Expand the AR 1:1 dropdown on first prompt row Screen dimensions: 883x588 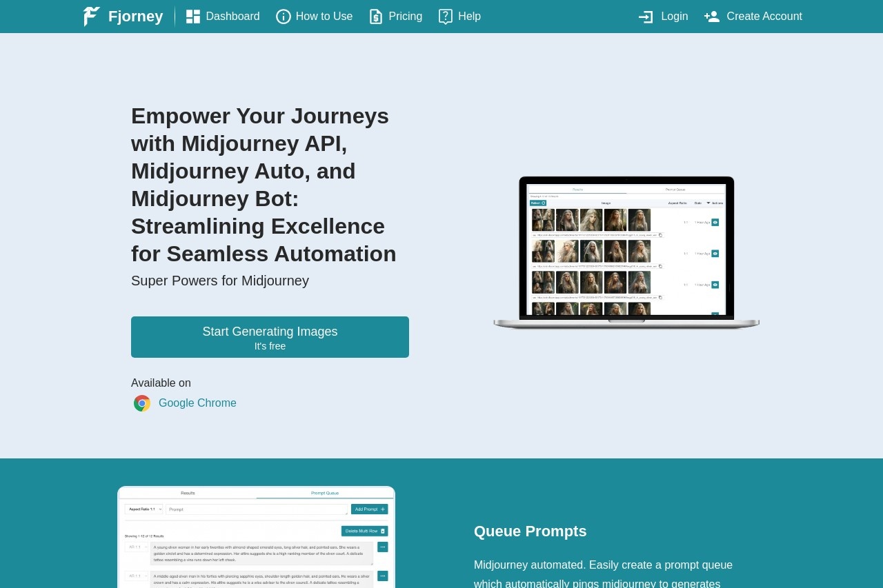[137, 547]
